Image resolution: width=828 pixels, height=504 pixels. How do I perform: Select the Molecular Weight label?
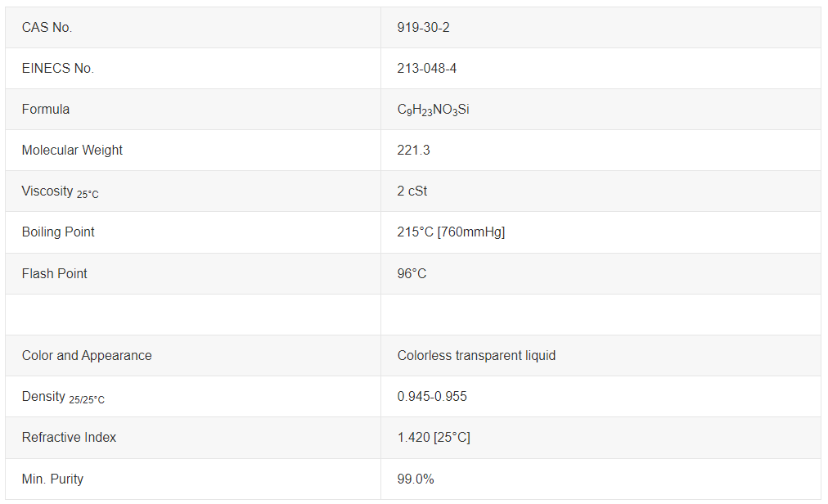pos(72,150)
